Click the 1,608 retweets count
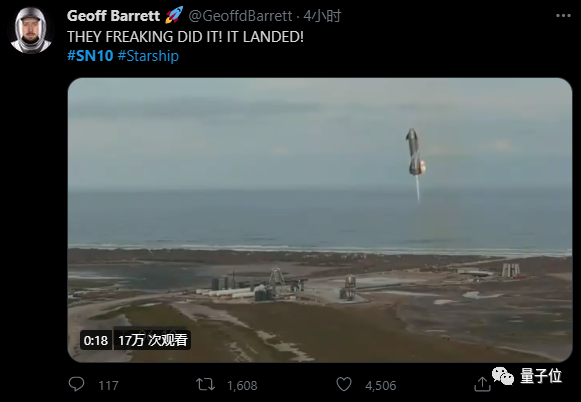Viewport: 581px width, 402px height. click(242, 386)
